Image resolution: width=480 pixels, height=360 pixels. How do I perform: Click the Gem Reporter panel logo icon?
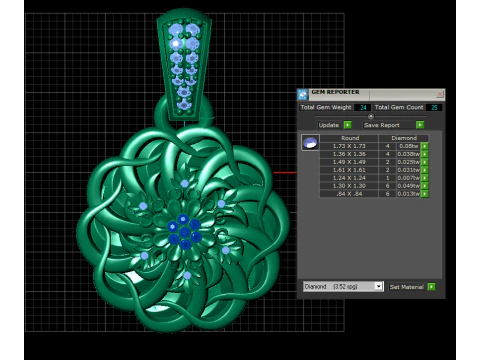(303, 95)
